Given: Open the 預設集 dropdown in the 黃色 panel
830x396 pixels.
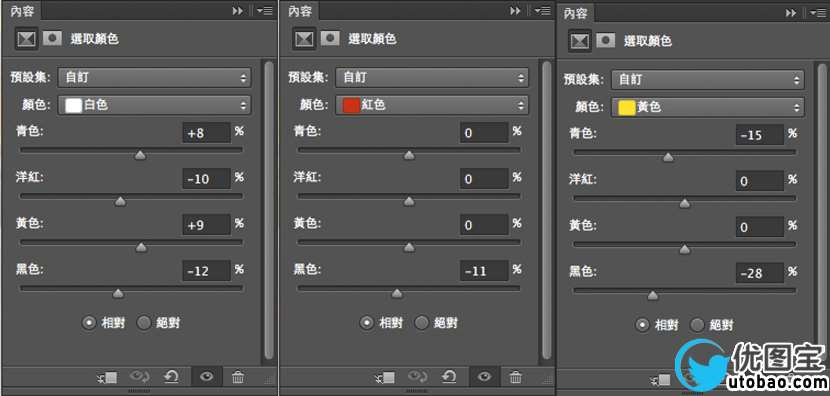Looking at the screenshot, I should click(708, 80).
